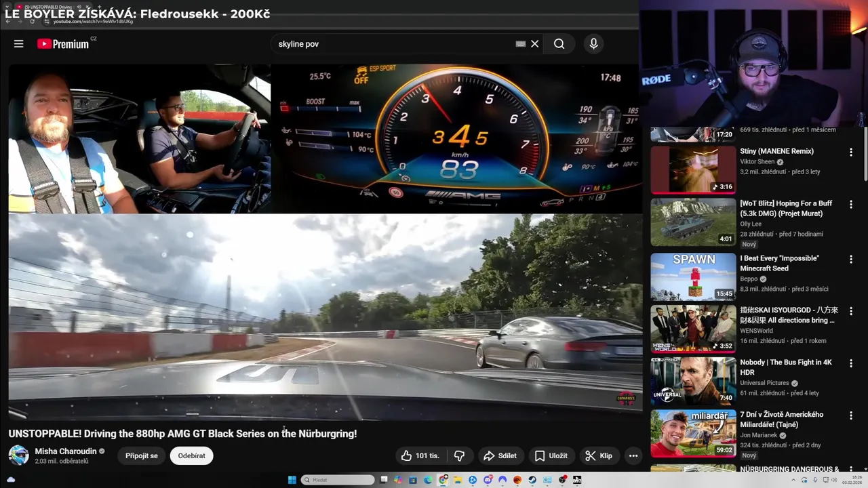Click the video player to pause
This screenshot has width=868, height=488.
point(325,243)
